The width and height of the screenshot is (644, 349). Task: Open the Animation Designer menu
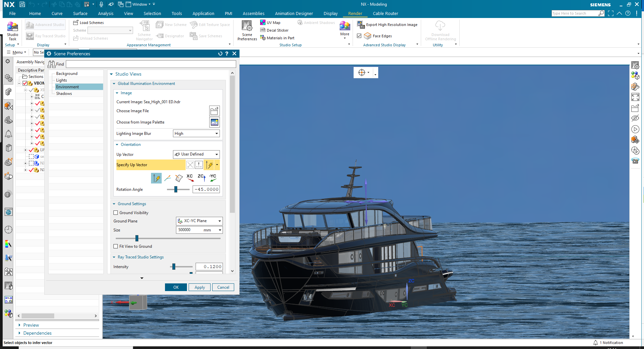coord(294,13)
